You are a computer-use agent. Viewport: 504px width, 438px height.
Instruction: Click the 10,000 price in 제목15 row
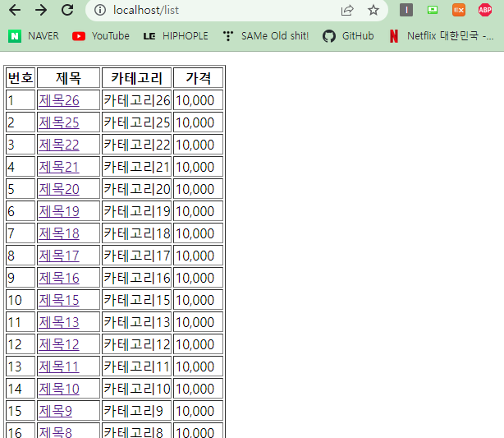(x=199, y=300)
